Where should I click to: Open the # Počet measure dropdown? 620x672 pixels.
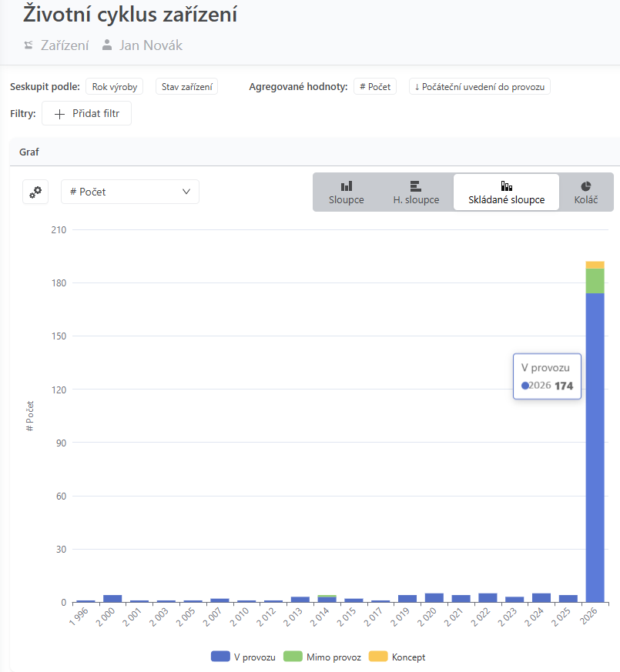130,192
